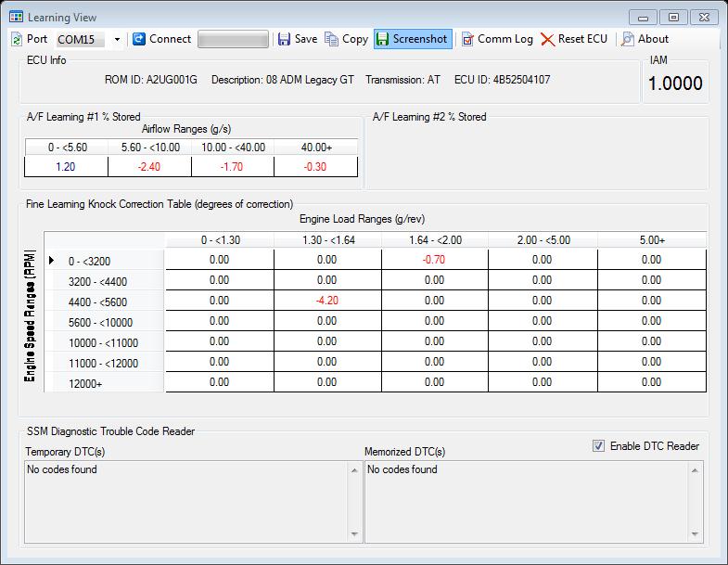Click the Connect icon button

[140, 39]
